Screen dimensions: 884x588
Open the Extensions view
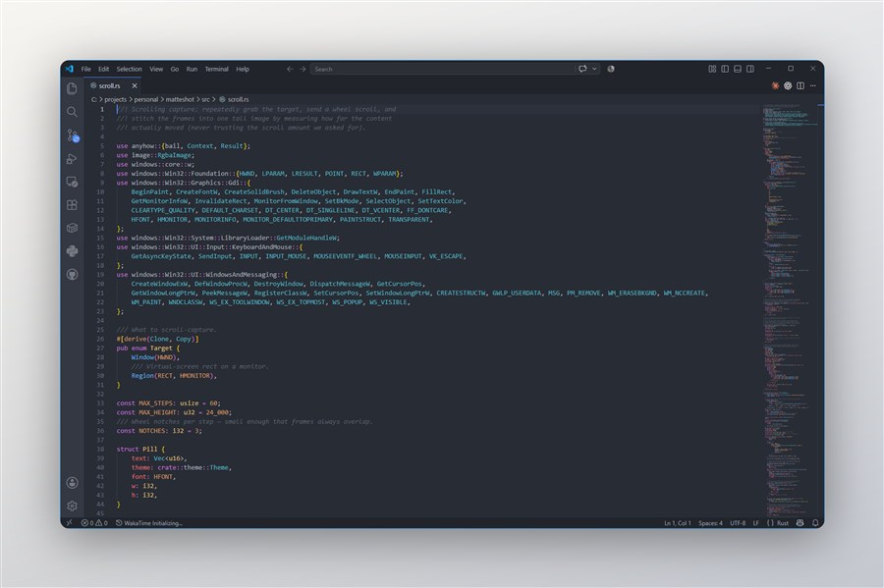[72, 204]
